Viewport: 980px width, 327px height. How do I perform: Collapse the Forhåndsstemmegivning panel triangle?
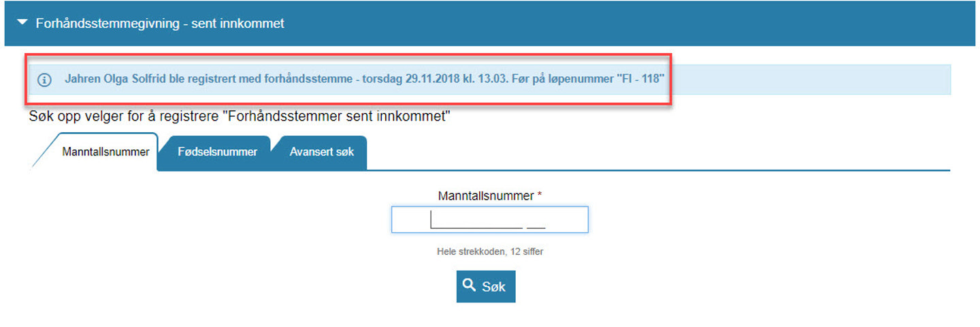point(23,23)
